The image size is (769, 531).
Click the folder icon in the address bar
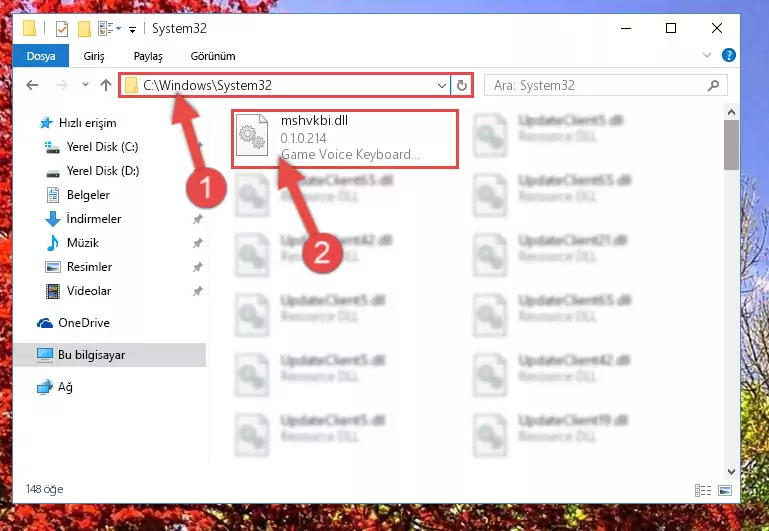(x=131, y=85)
